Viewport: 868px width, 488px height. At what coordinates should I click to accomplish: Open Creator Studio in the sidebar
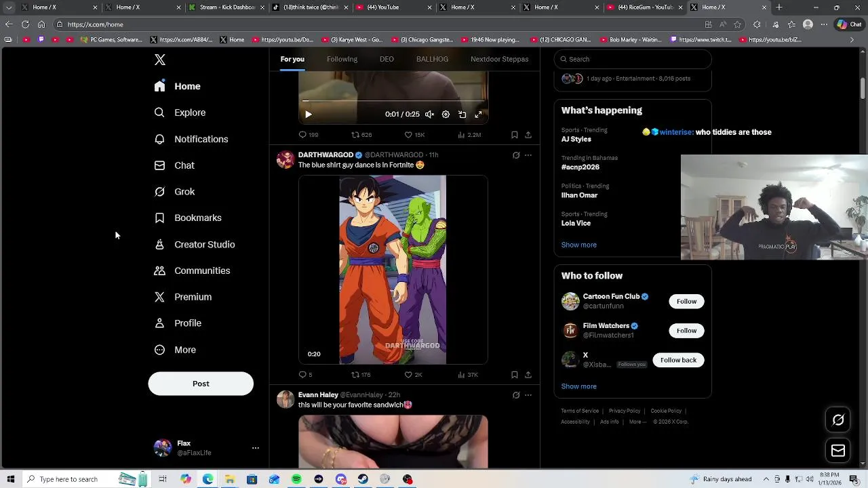pos(195,244)
